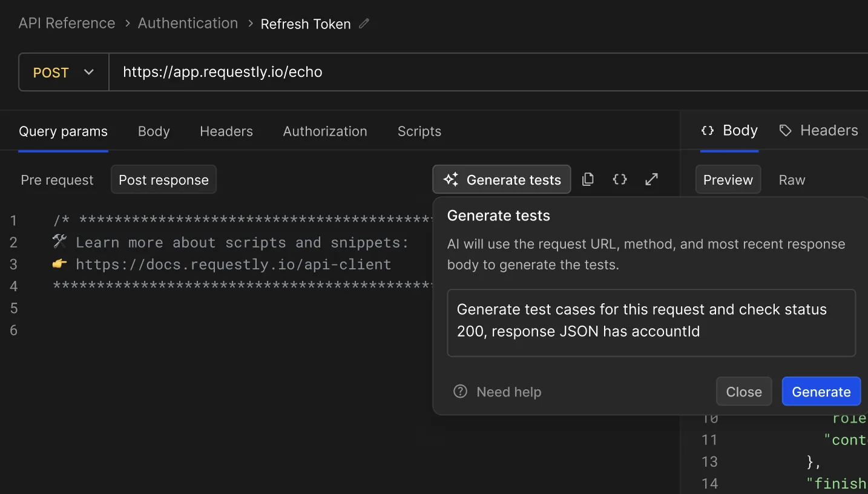Switch response view to Raw
The image size is (868, 494).
[x=791, y=180]
